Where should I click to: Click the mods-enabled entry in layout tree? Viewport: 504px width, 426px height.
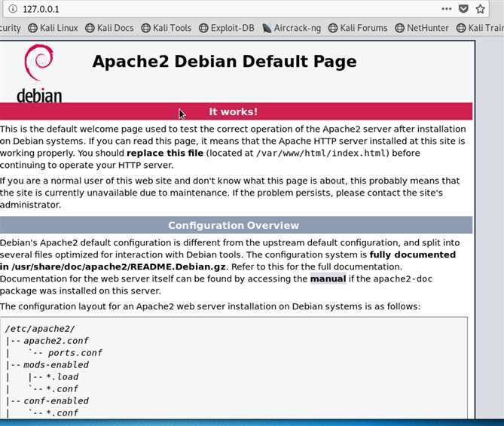[x=56, y=365]
